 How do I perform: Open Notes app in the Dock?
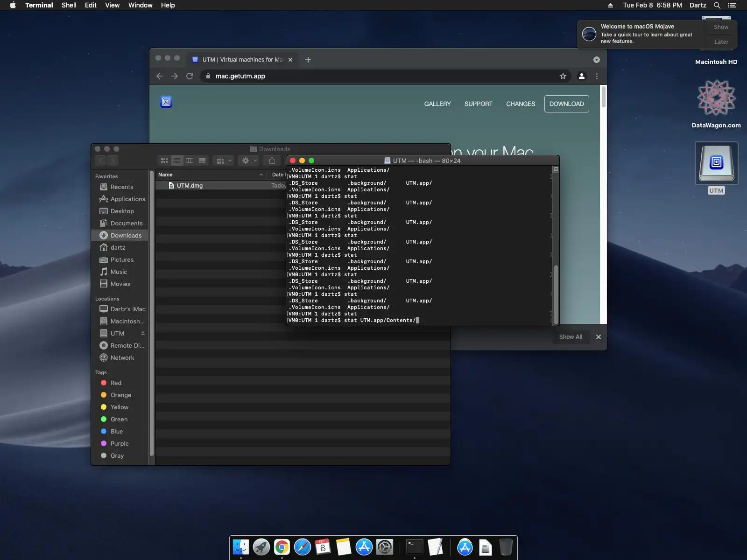click(344, 547)
